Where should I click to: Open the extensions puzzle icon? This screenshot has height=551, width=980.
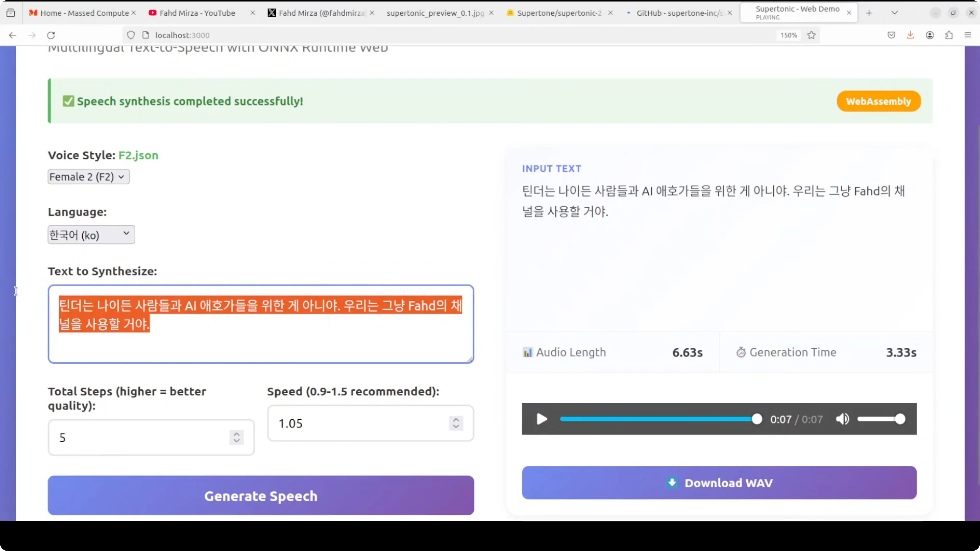[x=949, y=35]
